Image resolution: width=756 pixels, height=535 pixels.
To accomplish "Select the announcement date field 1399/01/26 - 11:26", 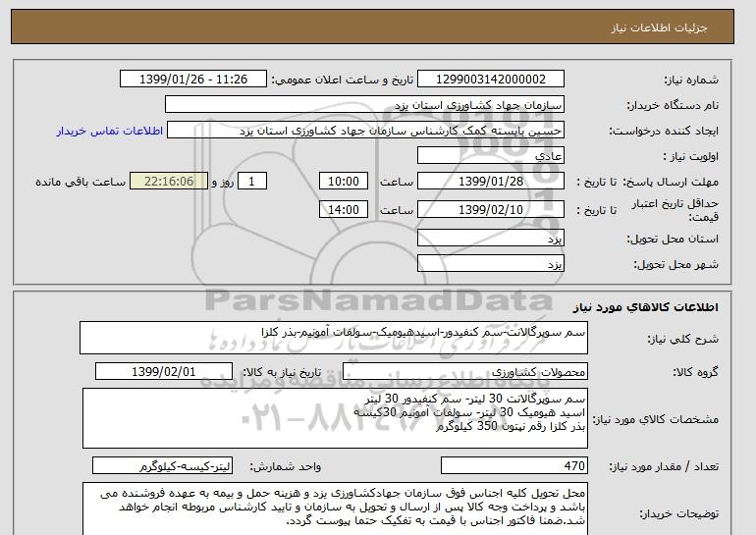I will coord(192,80).
